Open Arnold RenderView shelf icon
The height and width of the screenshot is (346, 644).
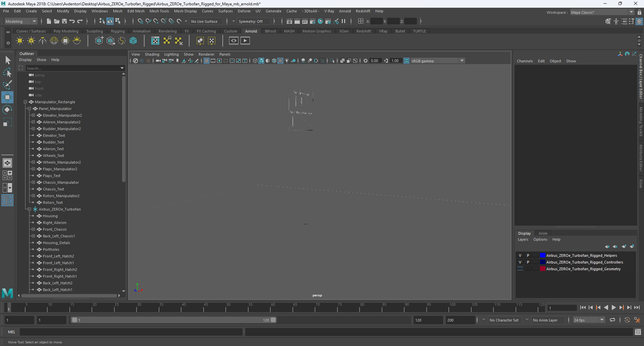coord(234,41)
